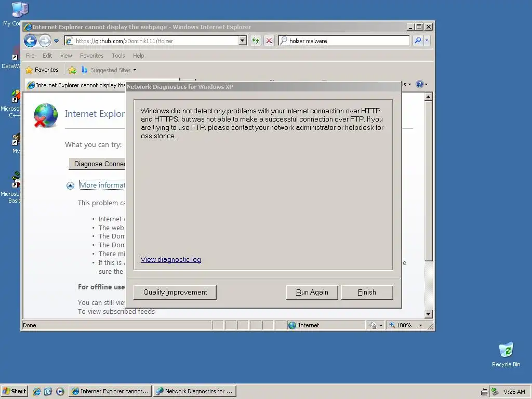Image resolution: width=532 pixels, height=399 pixels.
Task: Click the Run Again button
Action: pyautogui.click(x=312, y=292)
